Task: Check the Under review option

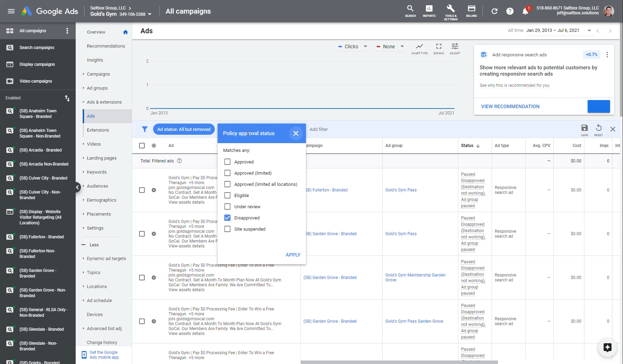Action: click(x=227, y=206)
